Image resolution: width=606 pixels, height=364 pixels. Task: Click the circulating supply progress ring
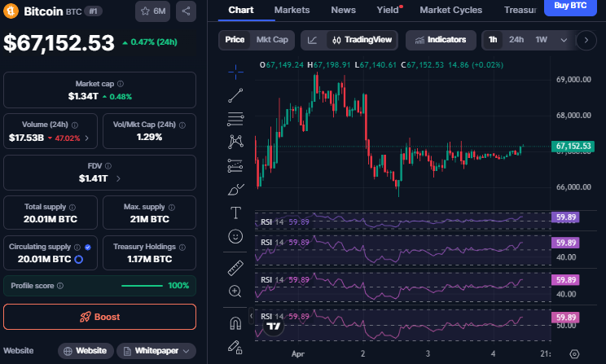click(78, 259)
